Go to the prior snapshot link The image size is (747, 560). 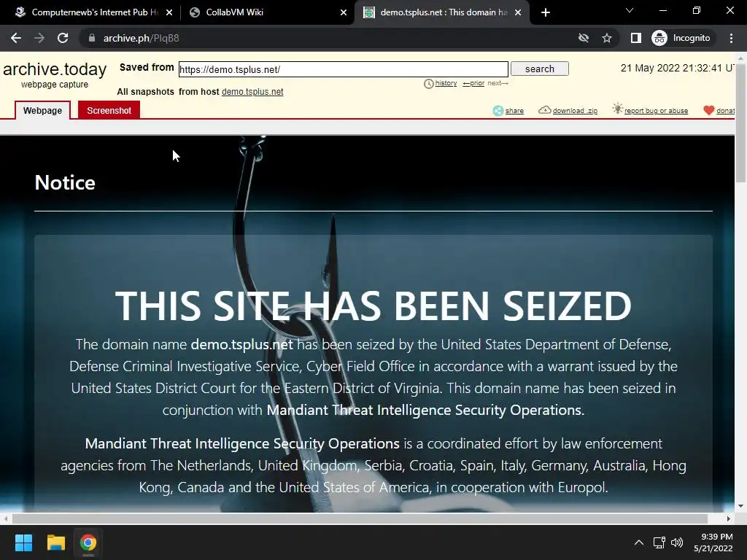click(473, 83)
